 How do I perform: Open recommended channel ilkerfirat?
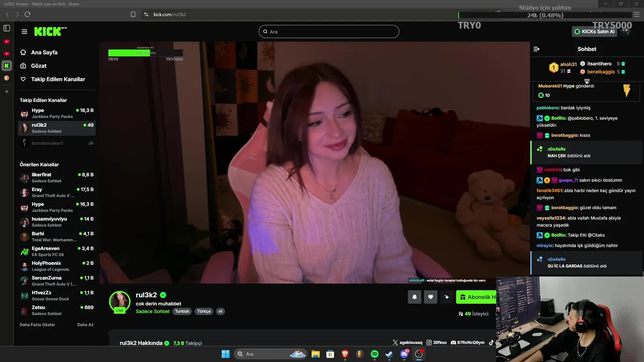(x=56, y=177)
